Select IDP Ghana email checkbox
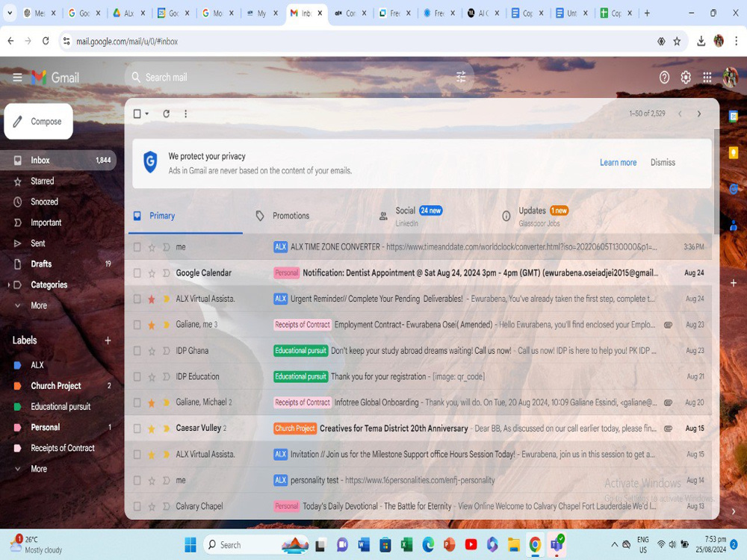 coord(137,350)
